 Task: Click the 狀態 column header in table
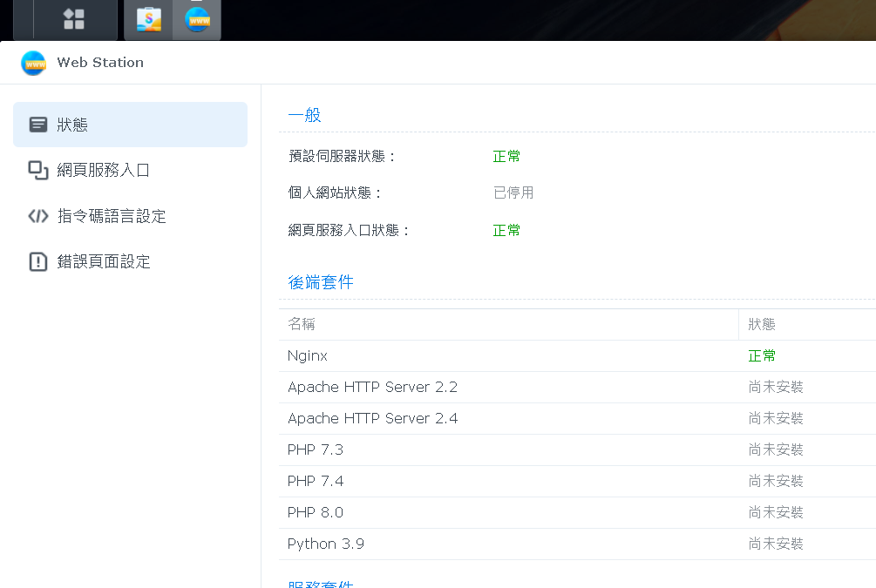pyautogui.click(x=762, y=324)
